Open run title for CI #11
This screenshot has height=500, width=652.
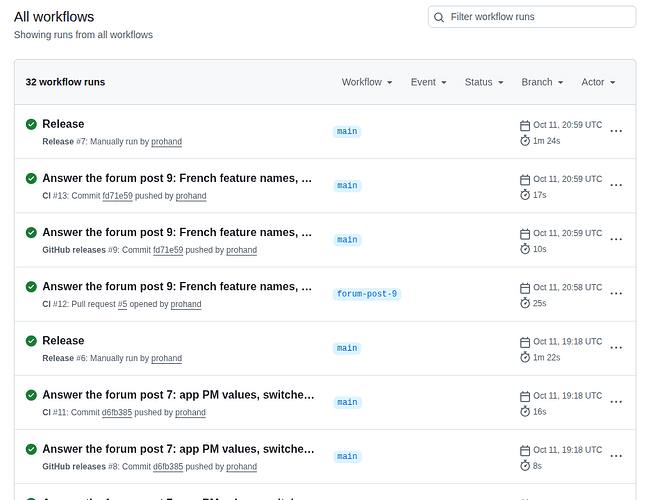click(178, 395)
